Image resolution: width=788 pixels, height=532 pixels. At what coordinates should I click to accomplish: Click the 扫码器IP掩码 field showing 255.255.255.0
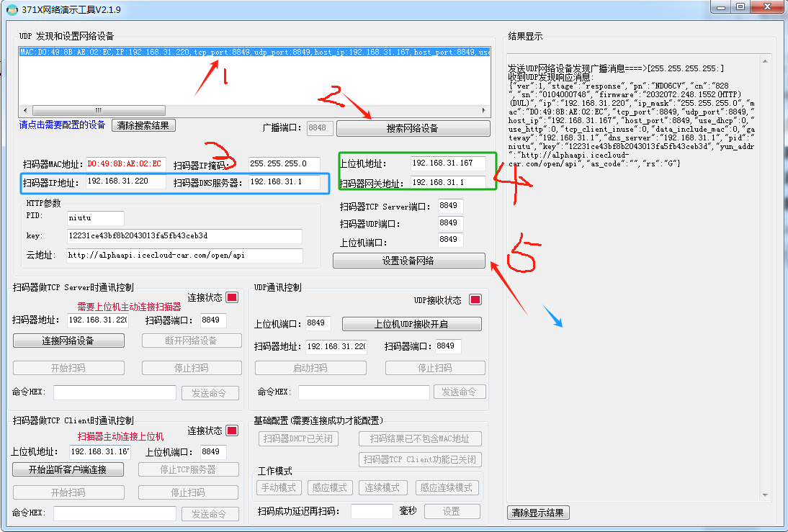[x=285, y=163]
